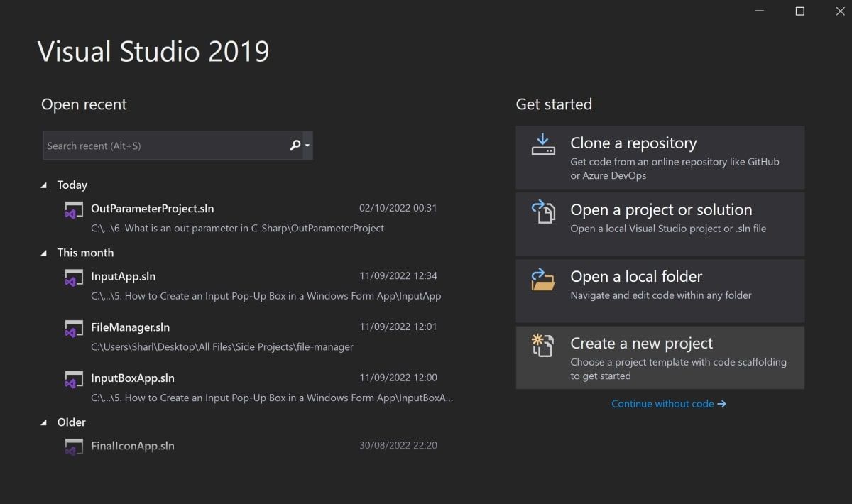Open the search options dropdown arrow
Screen dimensions: 852x504
[307, 146]
